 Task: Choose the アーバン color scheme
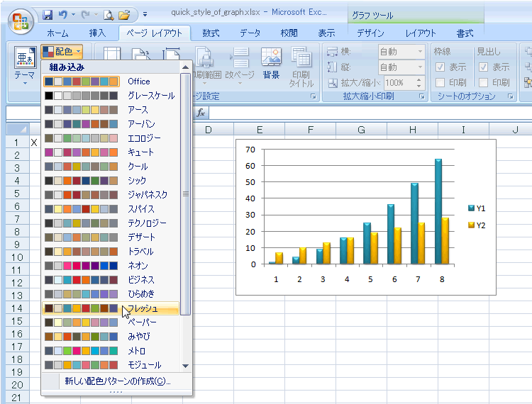pyautogui.click(x=111, y=124)
